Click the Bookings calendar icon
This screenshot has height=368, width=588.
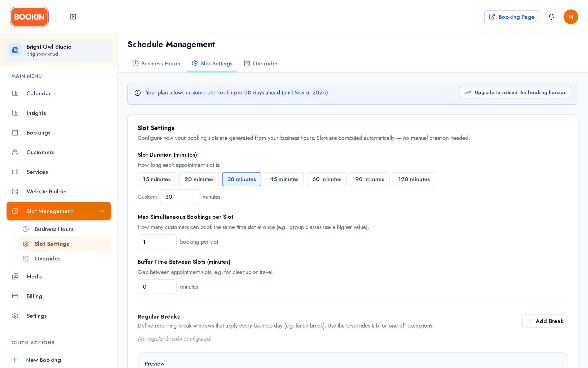15,133
